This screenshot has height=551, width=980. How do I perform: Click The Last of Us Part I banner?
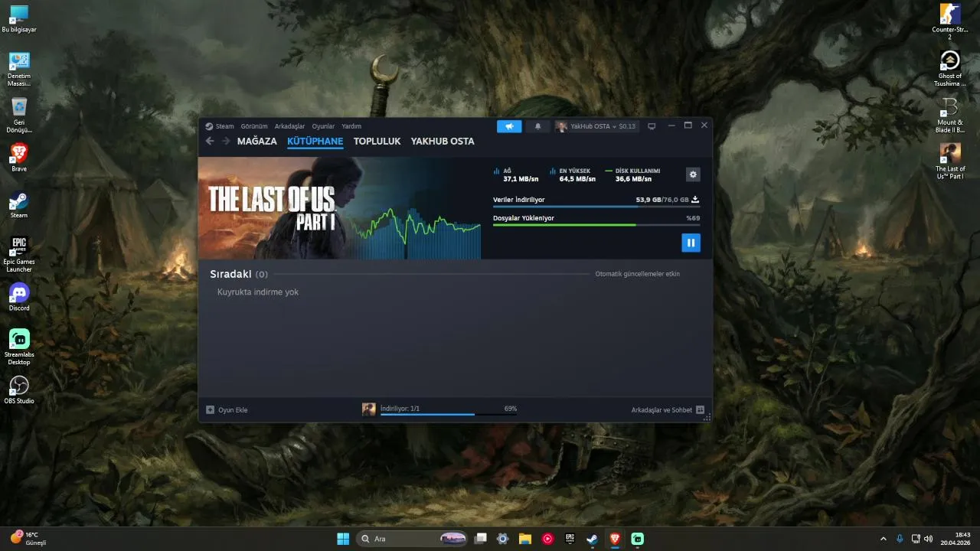(339, 208)
